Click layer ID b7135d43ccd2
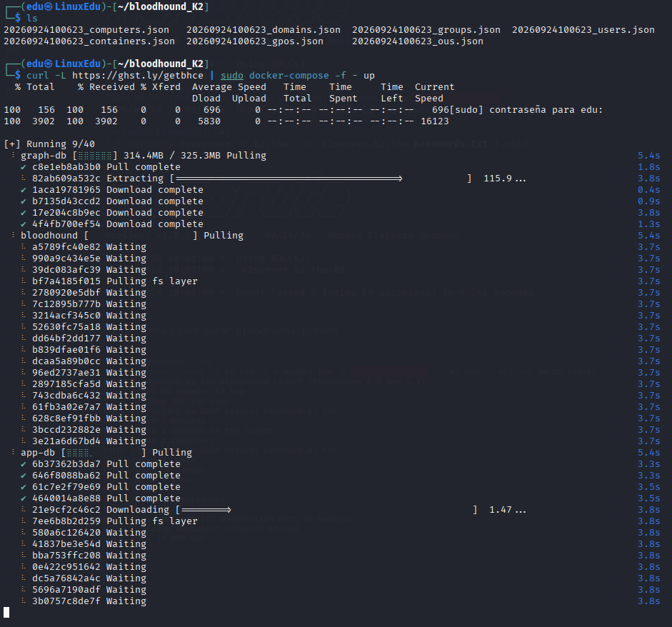Screen dimensions: 672x627 (x=66, y=201)
